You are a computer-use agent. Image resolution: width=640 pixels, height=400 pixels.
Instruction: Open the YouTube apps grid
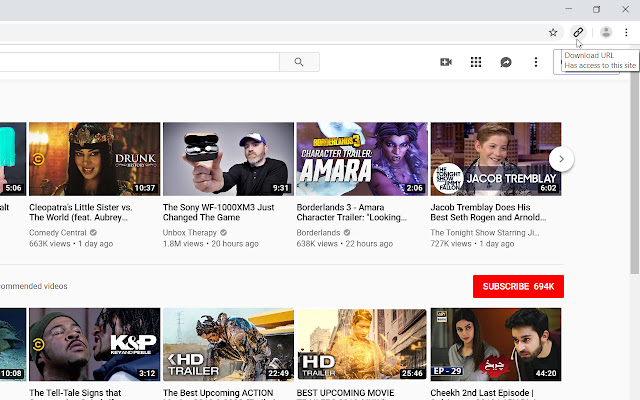[476, 62]
